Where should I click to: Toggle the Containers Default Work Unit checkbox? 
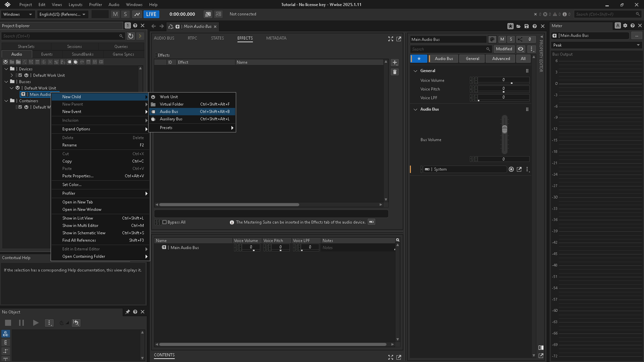tap(20, 107)
